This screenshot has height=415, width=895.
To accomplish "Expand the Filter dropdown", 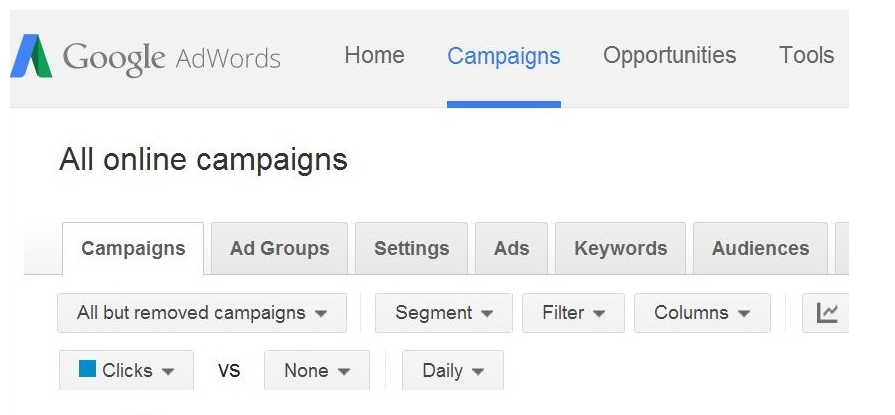I will pos(573,313).
